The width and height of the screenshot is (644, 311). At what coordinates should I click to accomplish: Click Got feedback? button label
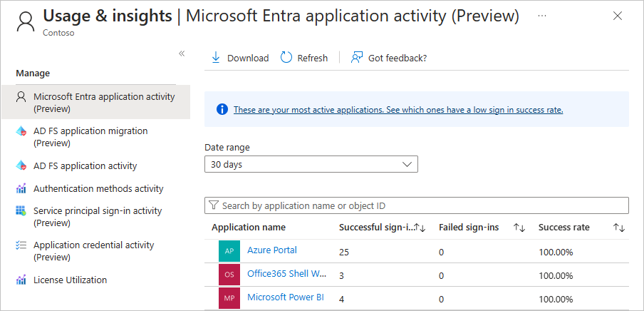click(x=398, y=58)
